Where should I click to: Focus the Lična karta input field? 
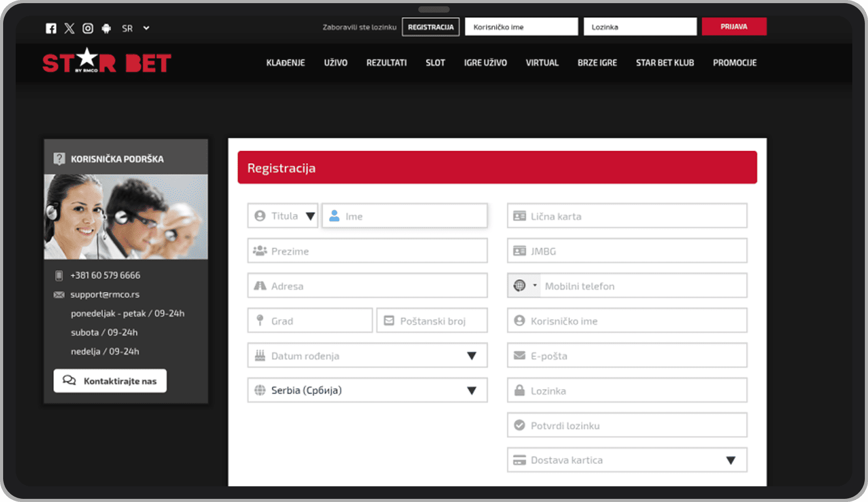[x=627, y=216]
